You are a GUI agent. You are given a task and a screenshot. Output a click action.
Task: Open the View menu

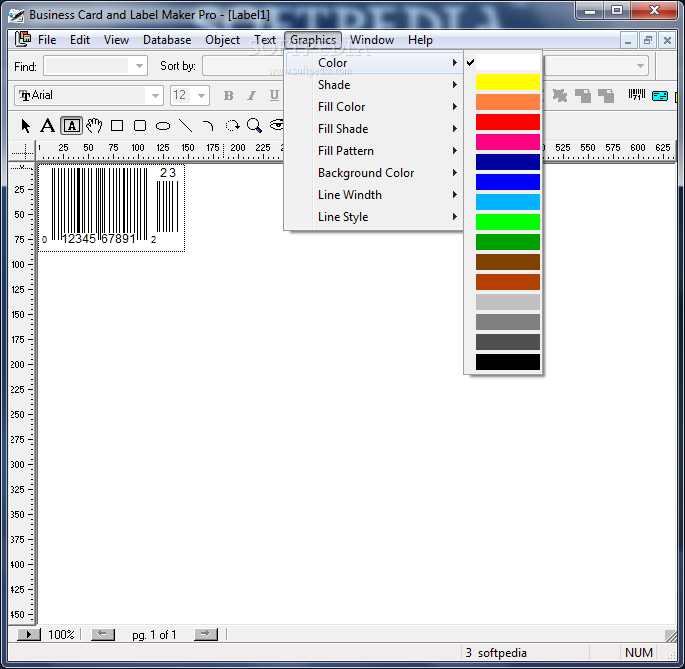pyautogui.click(x=116, y=40)
